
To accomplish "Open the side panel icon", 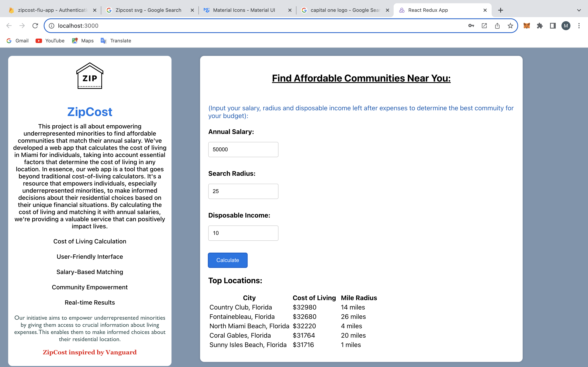I will point(553,26).
